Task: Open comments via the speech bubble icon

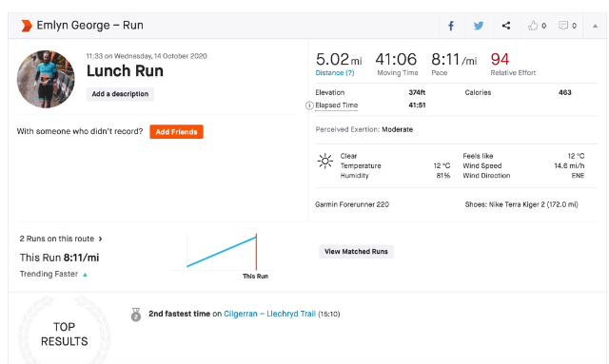Action: [562, 26]
